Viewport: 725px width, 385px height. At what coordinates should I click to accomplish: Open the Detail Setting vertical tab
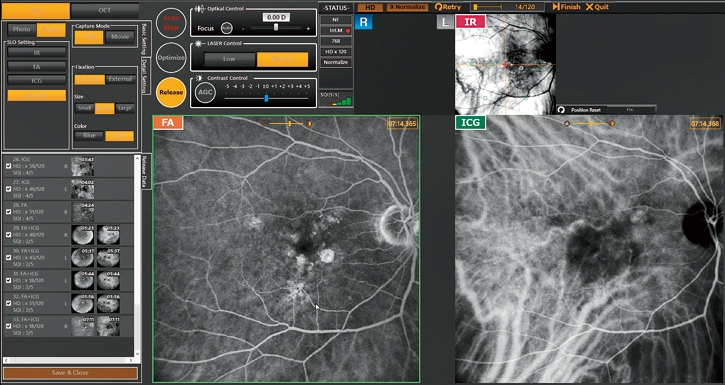[x=144, y=77]
